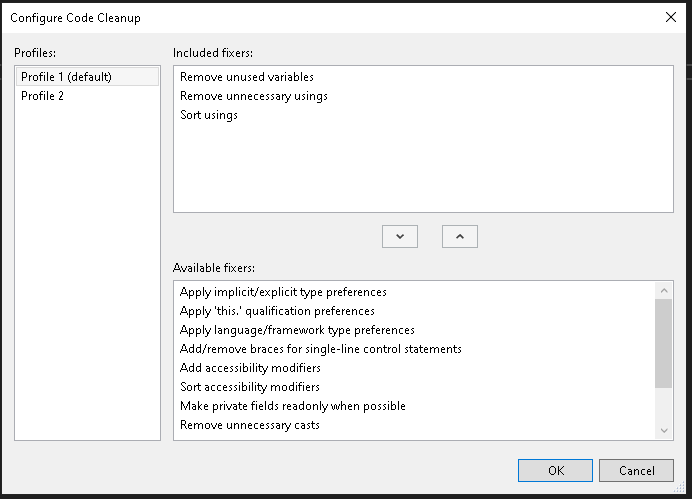
Task: Select Profile 1 (default) in profiles list
Action: (x=66, y=77)
